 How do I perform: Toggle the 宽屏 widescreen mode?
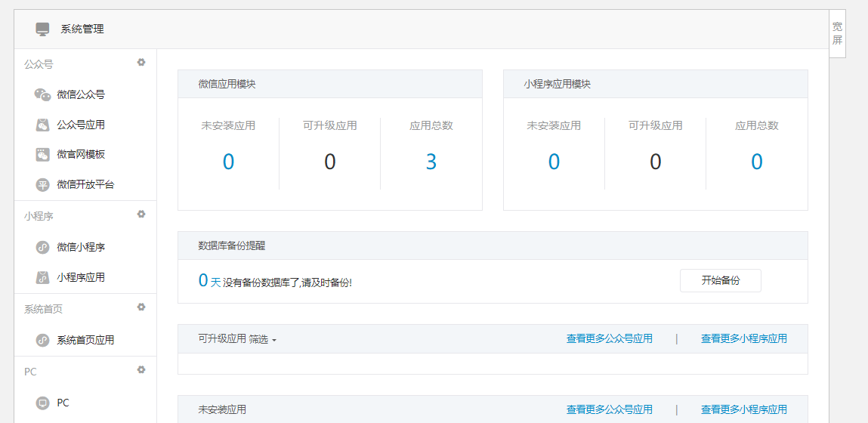coord(837,33)
